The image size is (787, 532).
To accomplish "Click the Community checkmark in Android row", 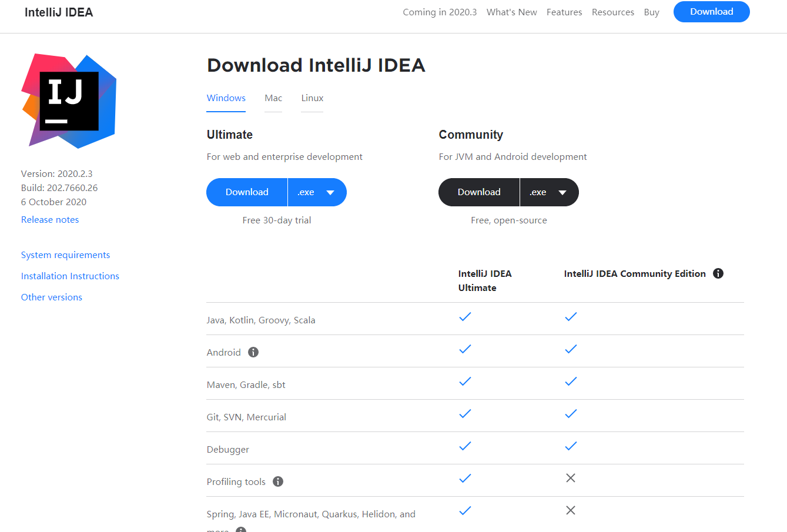I will [x=571, y=349].
